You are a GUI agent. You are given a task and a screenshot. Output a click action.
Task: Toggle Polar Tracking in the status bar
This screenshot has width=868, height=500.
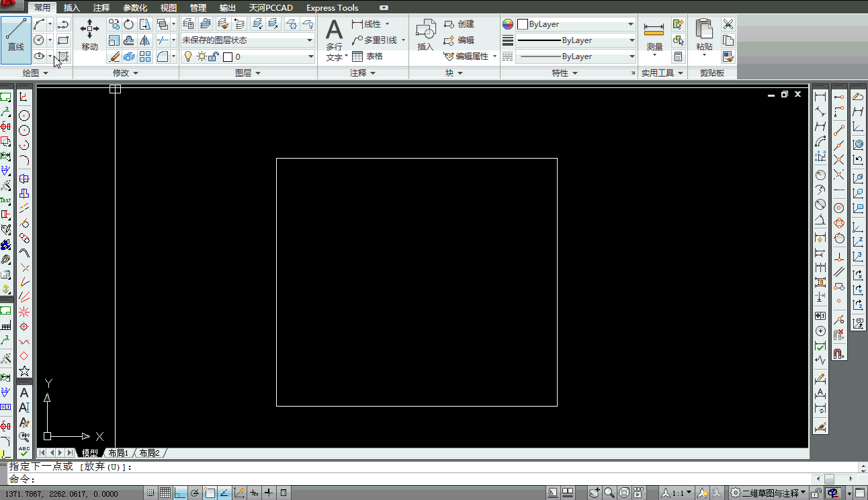[x=195, y=493]
